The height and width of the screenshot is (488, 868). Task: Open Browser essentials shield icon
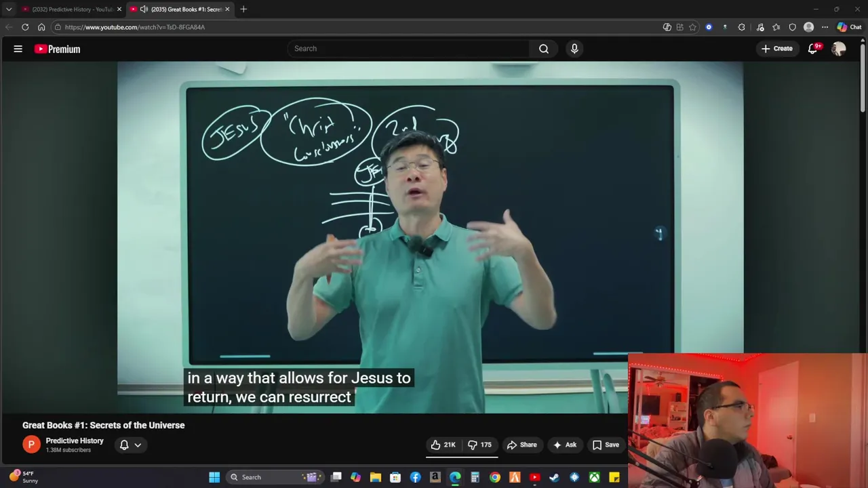coord(792,27)
